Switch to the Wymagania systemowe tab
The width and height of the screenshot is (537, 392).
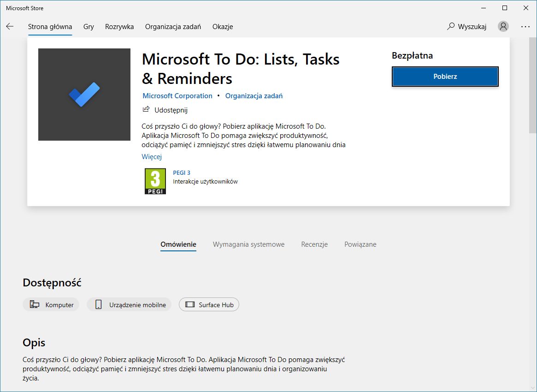(248, 244)
